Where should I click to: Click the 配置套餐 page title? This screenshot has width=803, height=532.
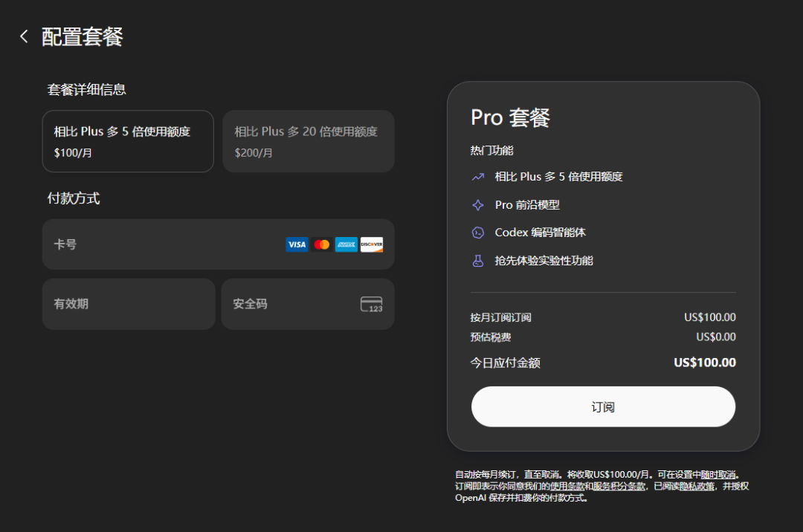82,37
